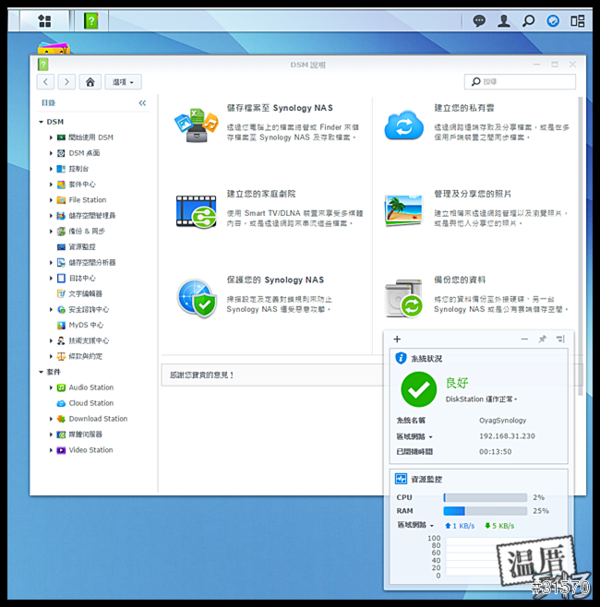Image resolution: width=600 pixels, height=607 pixels.
Task: Expand the Download Station tree item
Action: tap(51, 419)
